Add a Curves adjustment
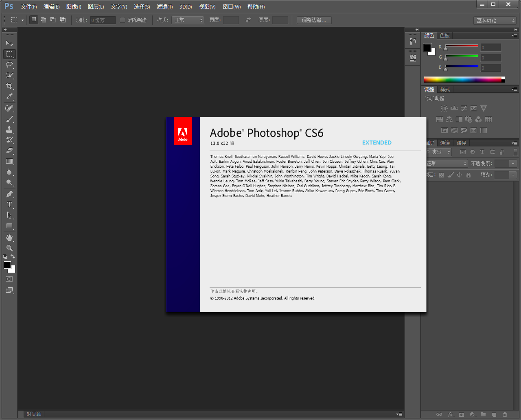This screenshot has height=420, width=521. point(464,109)
